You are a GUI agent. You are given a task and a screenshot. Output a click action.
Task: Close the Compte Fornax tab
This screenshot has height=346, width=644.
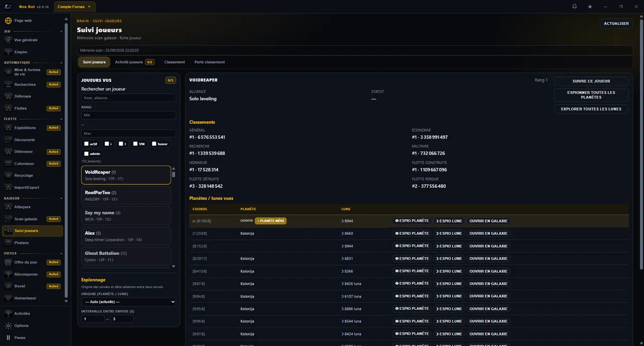[x=89, y=7]
